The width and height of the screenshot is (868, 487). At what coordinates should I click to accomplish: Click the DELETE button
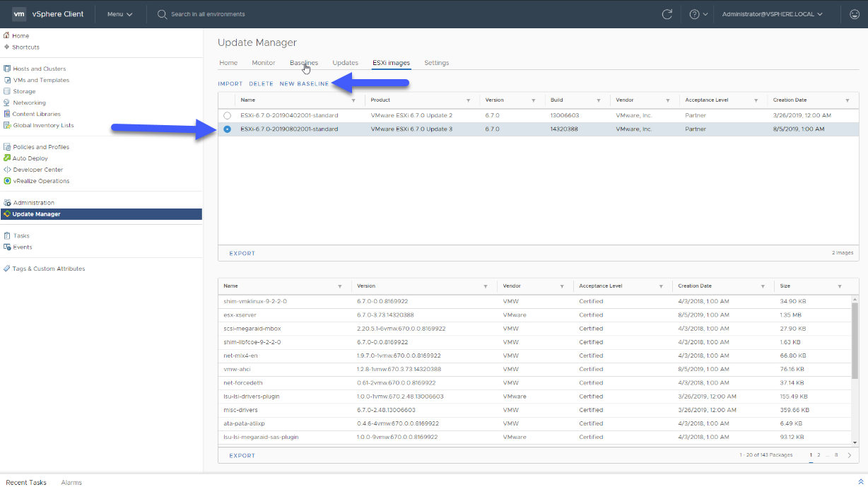click(261, 84)
